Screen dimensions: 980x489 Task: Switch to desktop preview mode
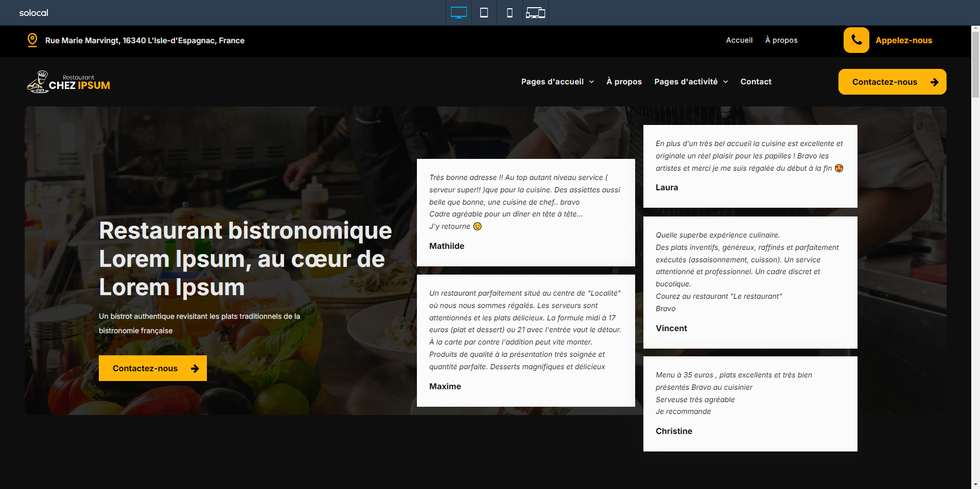(x=459, y=13)
